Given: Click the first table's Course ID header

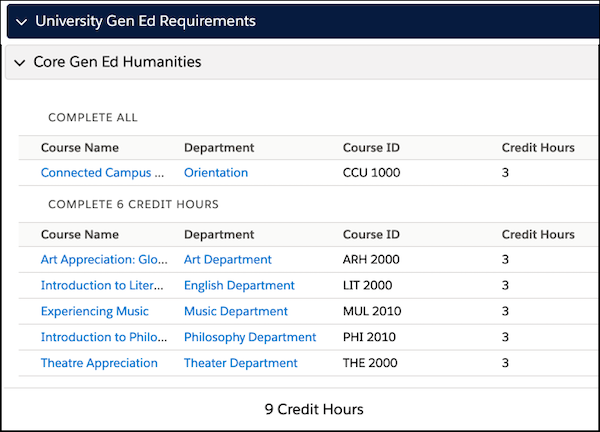Looking at the screenshot, I should click(x=371, y=148).
